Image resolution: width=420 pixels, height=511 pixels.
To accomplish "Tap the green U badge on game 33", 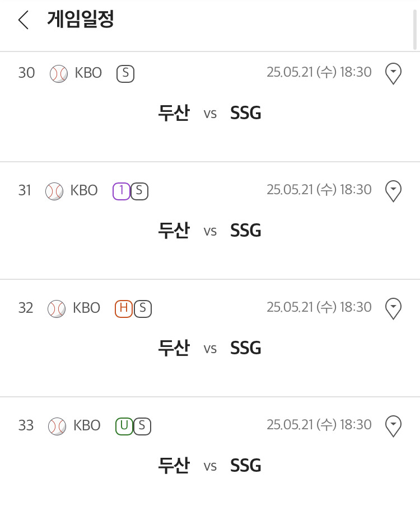I will pyautogui.click(x=124, y=426).
